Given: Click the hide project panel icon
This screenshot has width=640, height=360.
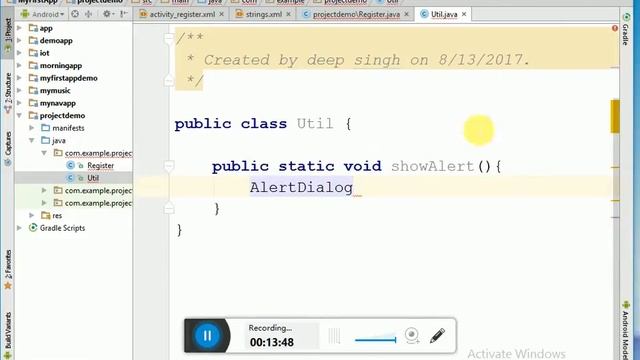Looking at the screenshot, I should click(x=124, y=14).
